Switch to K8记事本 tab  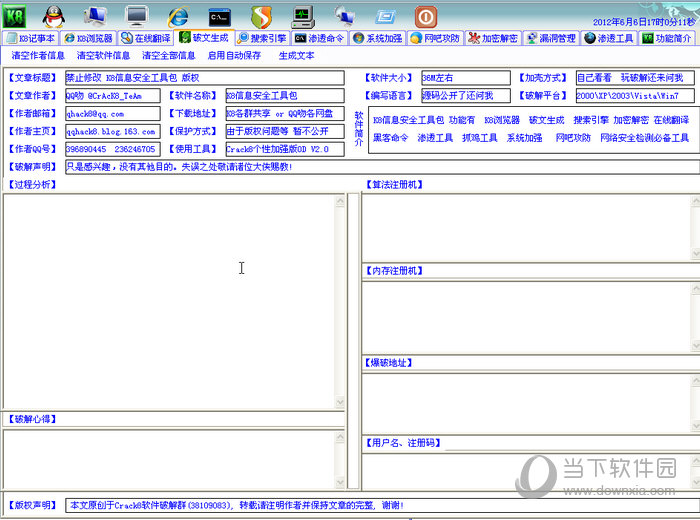pos(30,38)
